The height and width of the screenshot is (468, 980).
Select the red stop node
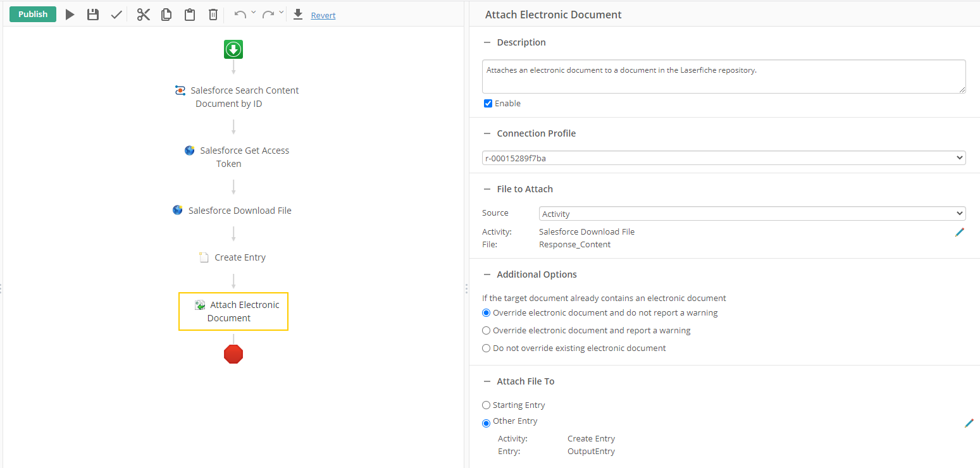coord(233,354)
